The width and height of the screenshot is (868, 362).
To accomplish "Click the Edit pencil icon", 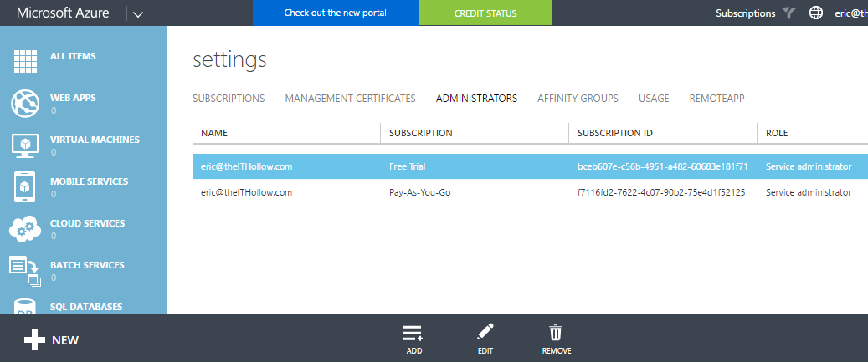I will pyautogui.click(x=485, y=333).
